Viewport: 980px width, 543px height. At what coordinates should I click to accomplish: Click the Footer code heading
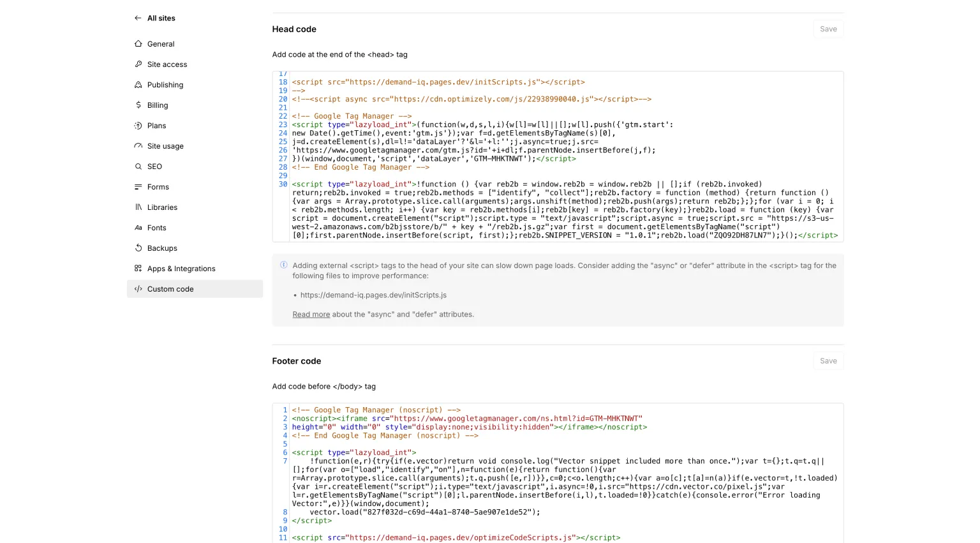pos(297,361)
